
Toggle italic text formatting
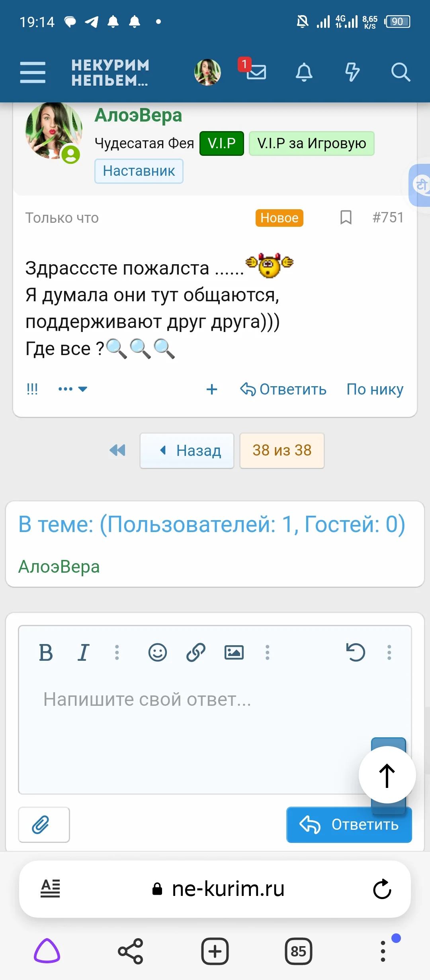[x=83, y=652]
